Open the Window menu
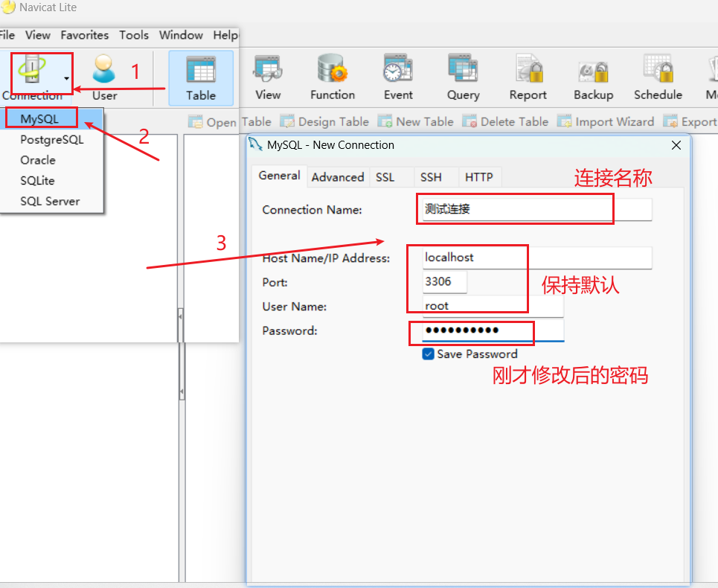Viewport: 718px width, 588px height. 181,35
